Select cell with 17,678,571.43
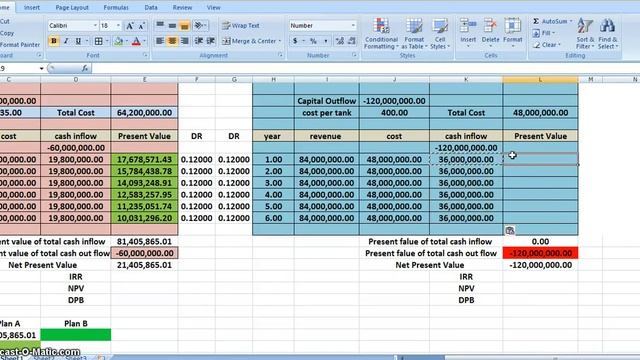The height and width of the screenshot is (360, 640). click(144, 160)
